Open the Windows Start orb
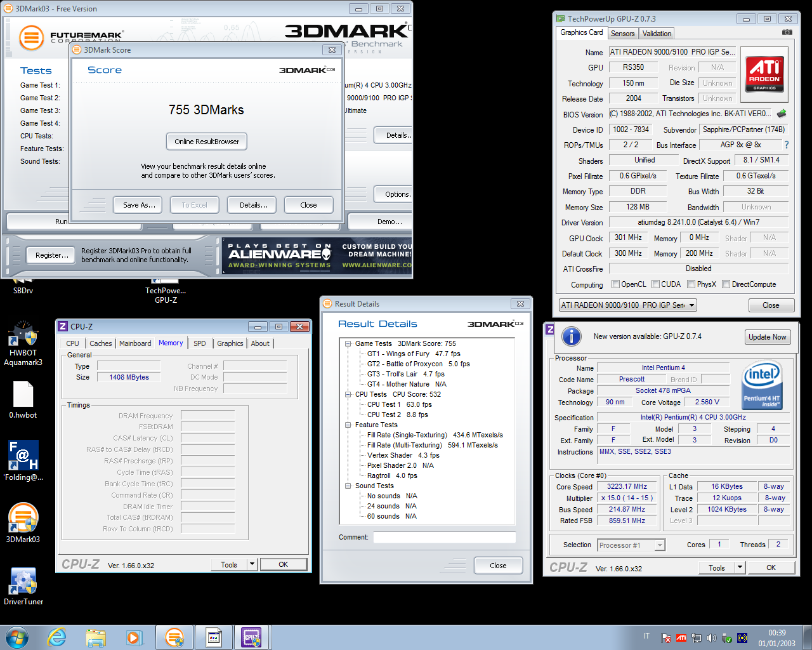This screenshot has width=812, height=650. pyautogui.click(x=17, y=637)
